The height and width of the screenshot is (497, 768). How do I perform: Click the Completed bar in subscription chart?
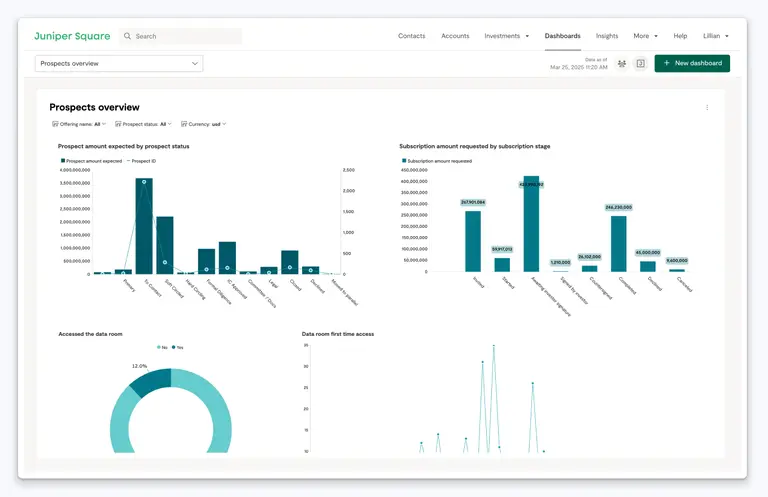click(619, 244)
